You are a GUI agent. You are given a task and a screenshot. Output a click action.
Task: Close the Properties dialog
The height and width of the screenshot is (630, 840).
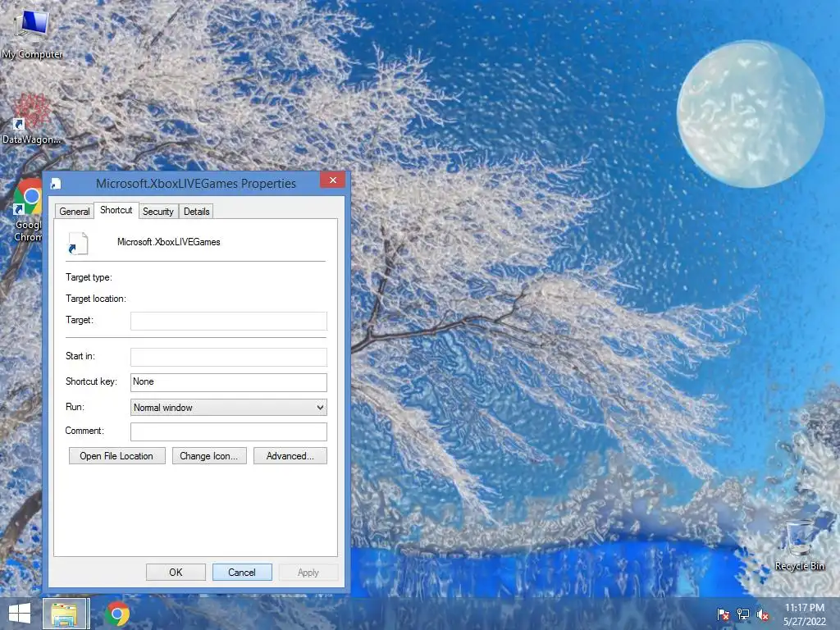(333, 180)
